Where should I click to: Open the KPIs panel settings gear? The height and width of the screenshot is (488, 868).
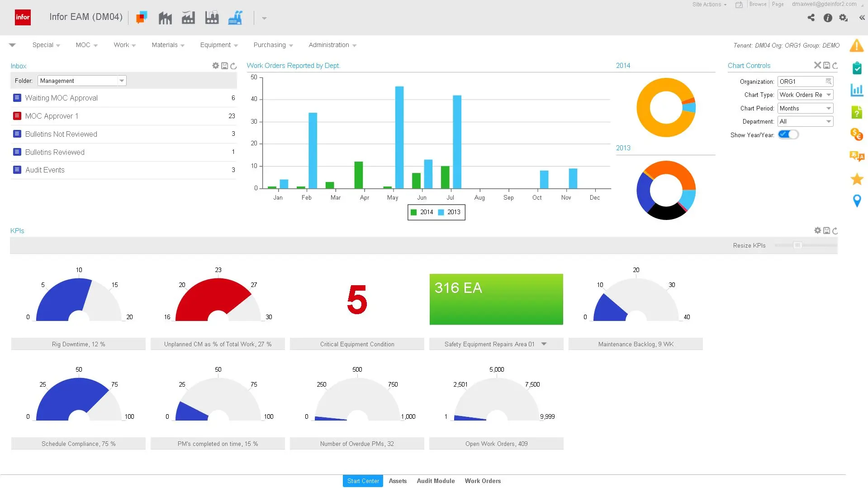817,230
